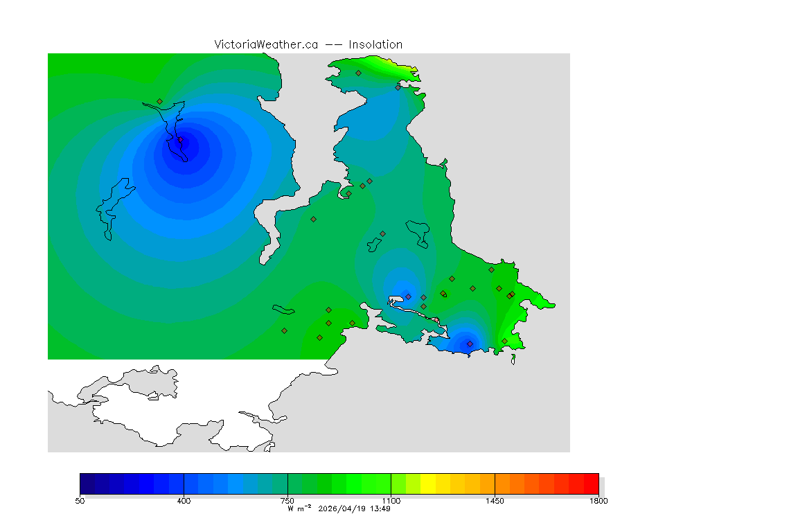Select the station marker in the bright green southeast corner
The height and width of the screenshot is (532, 798).
pyautogui.click(x=504, y=341)
